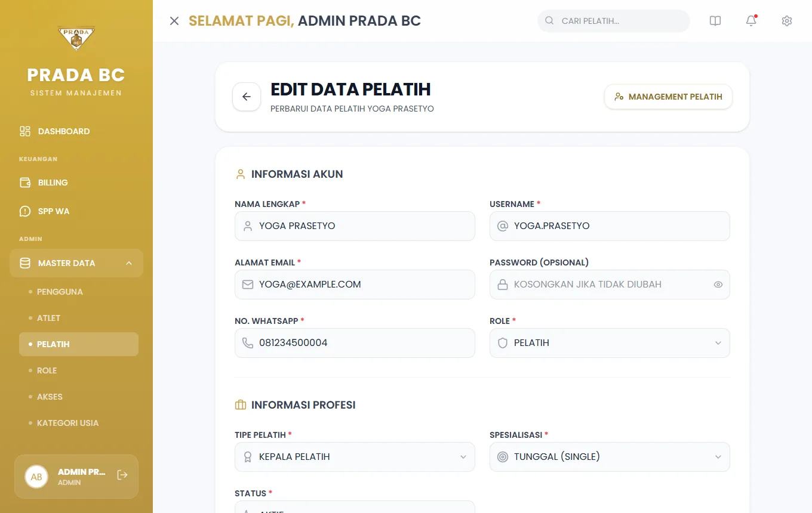Click the logout icon beside Admin
812x513 pixels.
tap(122, 475)
